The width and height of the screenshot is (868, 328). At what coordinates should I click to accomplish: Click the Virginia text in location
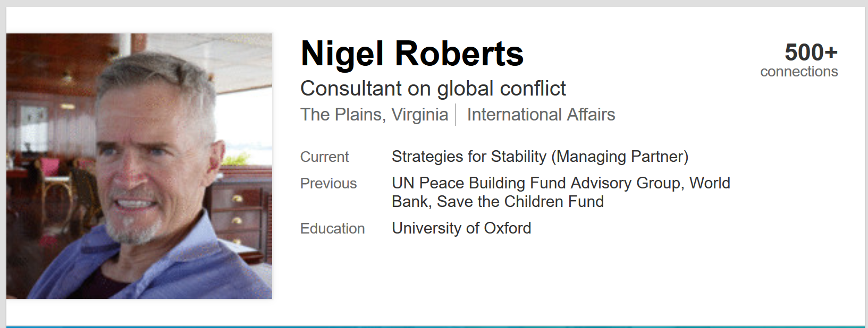(x=420, y=115)
